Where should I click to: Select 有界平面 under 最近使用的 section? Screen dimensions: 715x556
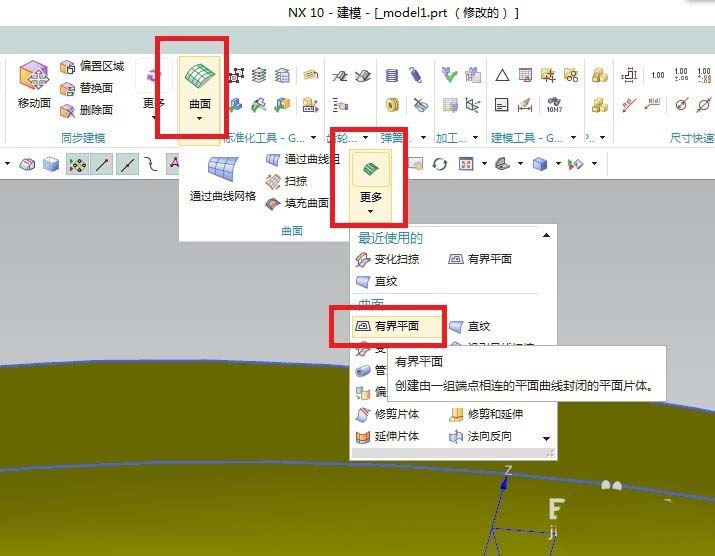[x=480, y=259]
